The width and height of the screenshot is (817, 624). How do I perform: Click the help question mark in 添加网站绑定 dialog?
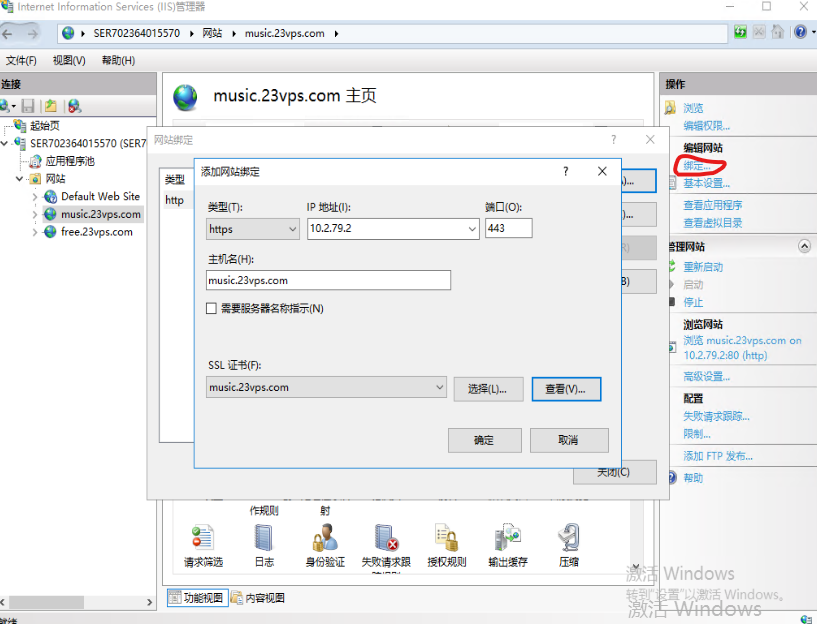coord(566,171)
